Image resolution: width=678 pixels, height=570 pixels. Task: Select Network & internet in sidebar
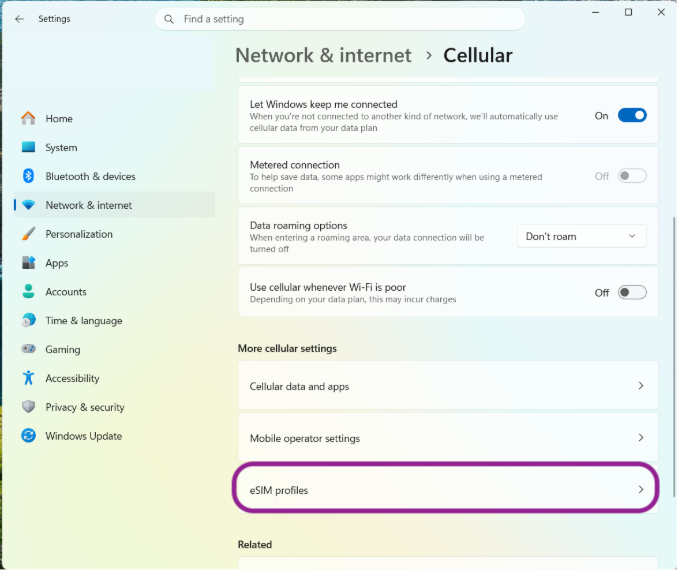(x=115, y=205)
